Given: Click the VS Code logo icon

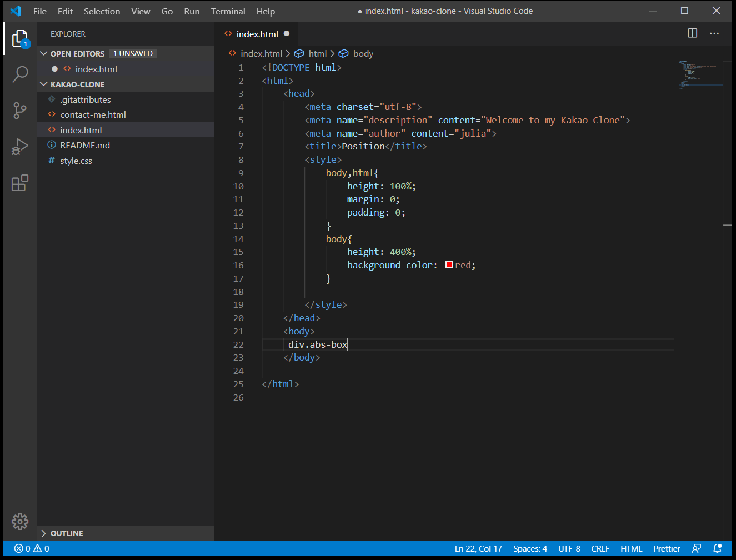Looking at the screenshot, I should 16,11.
